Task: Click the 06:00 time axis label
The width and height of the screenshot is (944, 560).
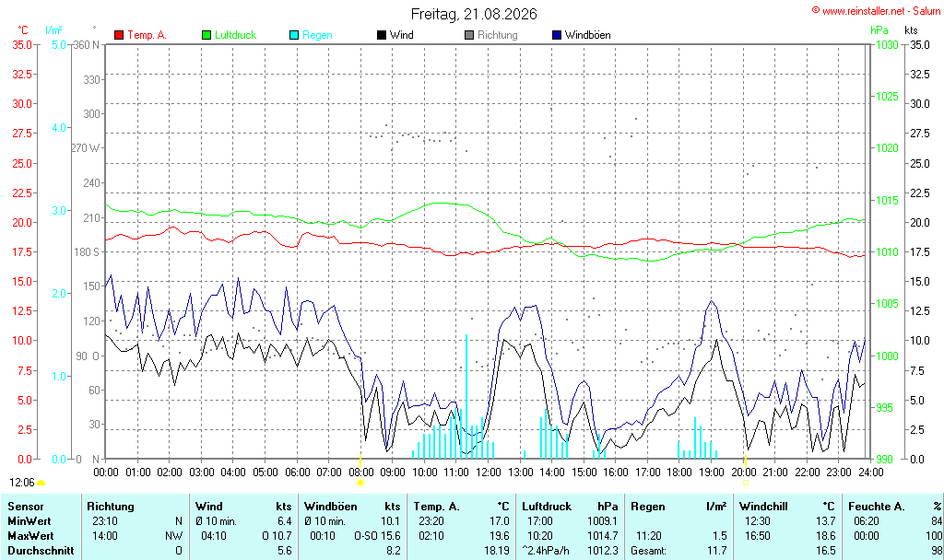Action: [x=297, y=472]
